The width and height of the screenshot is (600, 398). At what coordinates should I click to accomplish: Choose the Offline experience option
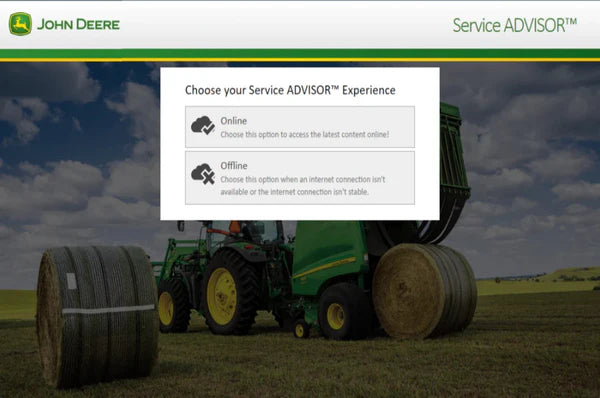[x=300, y=178]
